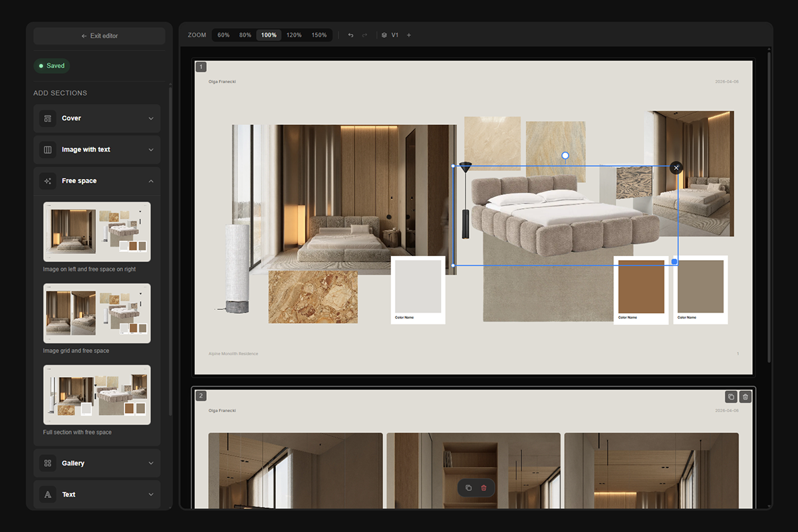This screenshot has width=798, height=532.
Task: Click the copy icon in floating toolbar
Action: (468, 488)
